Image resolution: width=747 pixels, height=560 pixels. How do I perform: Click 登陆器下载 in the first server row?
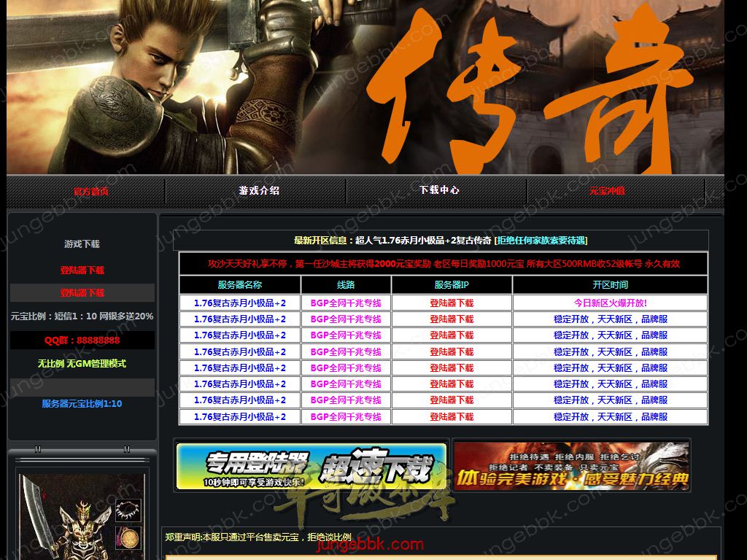(452, 303)
